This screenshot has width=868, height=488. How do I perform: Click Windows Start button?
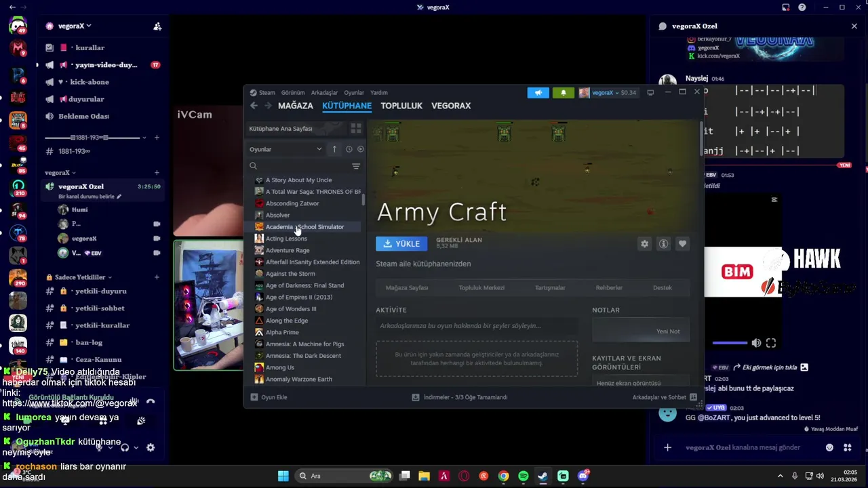click(283, 476)
